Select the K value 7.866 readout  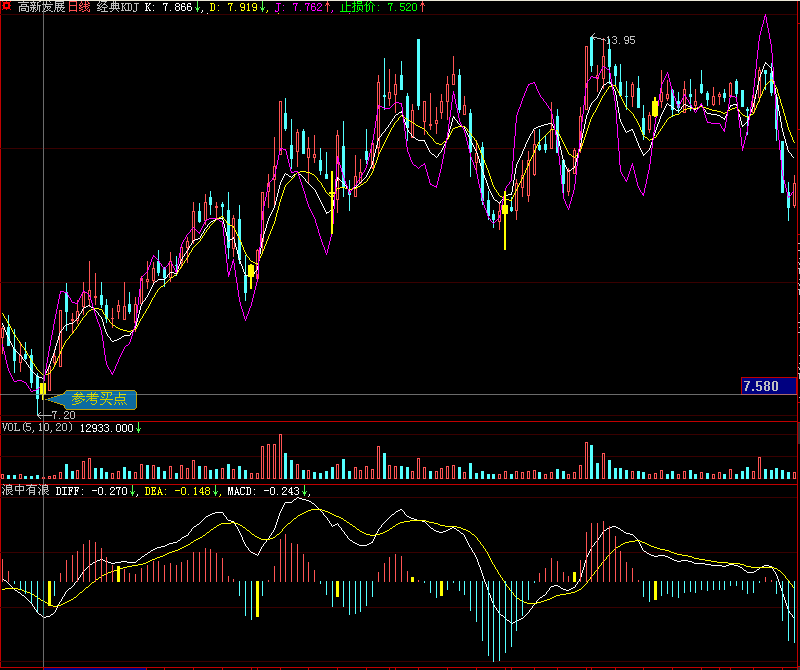(x=172, y=7)
